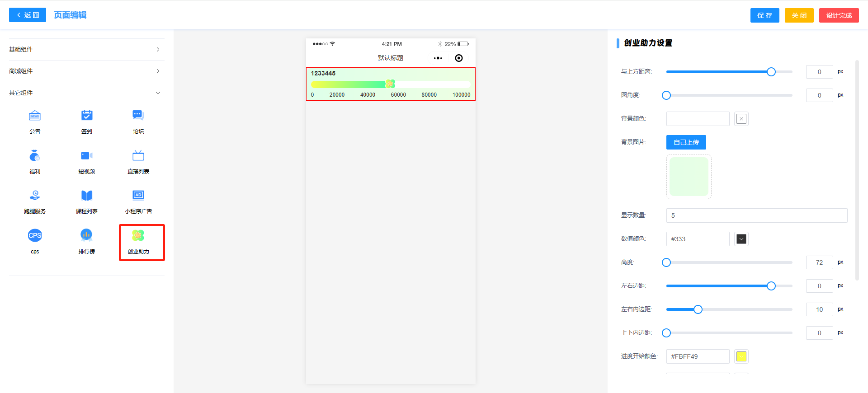This screenshot has height=393, width=868.
Task: Expand the 商城组件 section
Action: (x=86, y=71)
